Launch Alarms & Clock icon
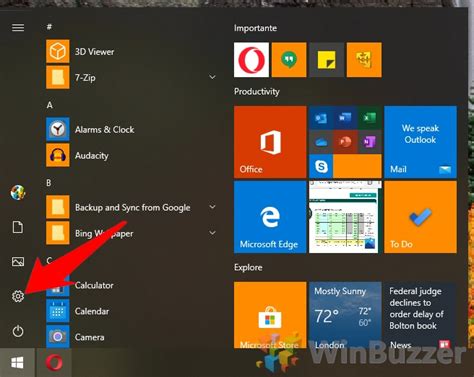 coord(58,129)
